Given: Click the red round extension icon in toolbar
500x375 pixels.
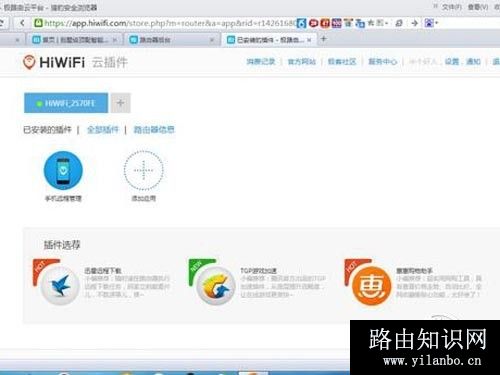Looking at the screenshot, I should click(313, 23).
